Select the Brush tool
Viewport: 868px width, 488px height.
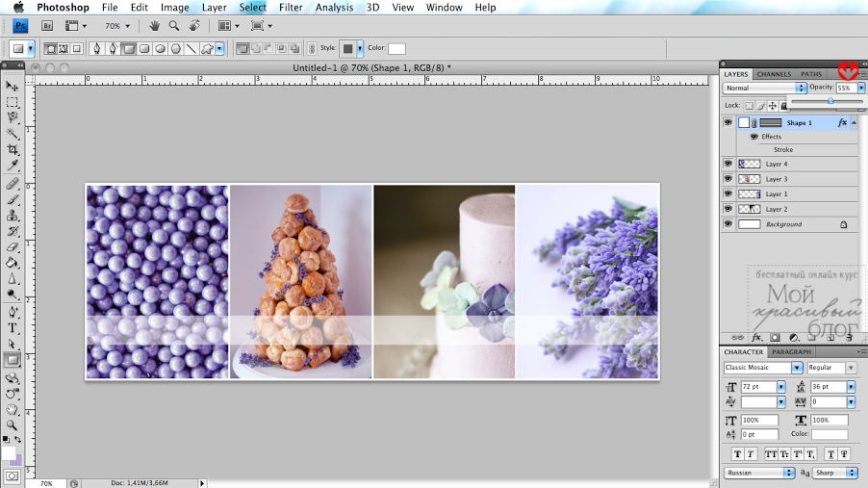(x=12, y=200)
